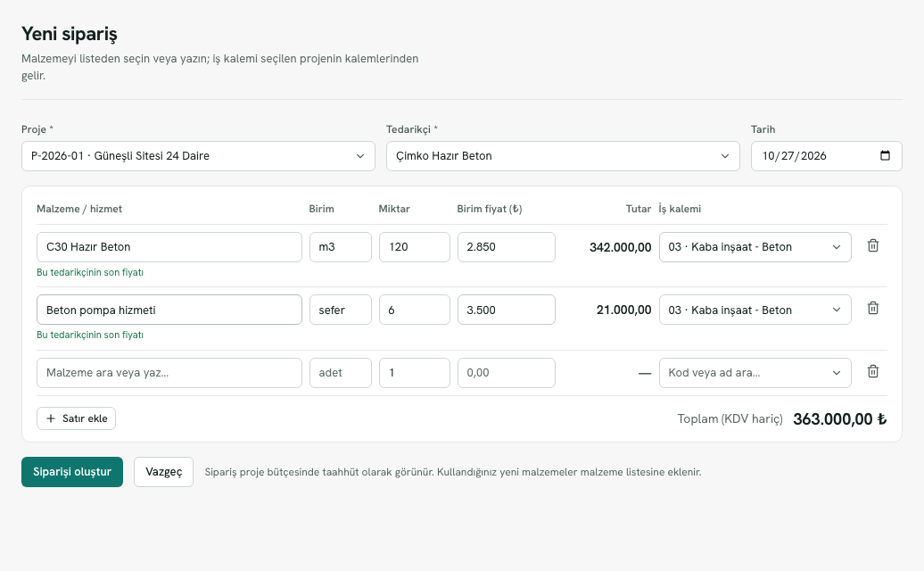Edit the sefer unit field
Image resolution: width=924 pixels, height=571 pixels.
click(341, 310)
